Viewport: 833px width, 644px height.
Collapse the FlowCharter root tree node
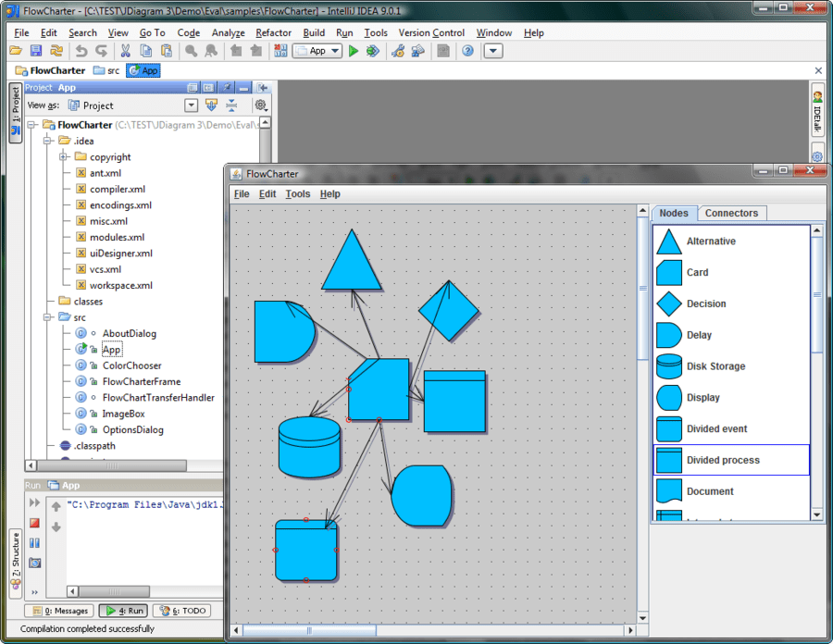(x=31, y=125)
